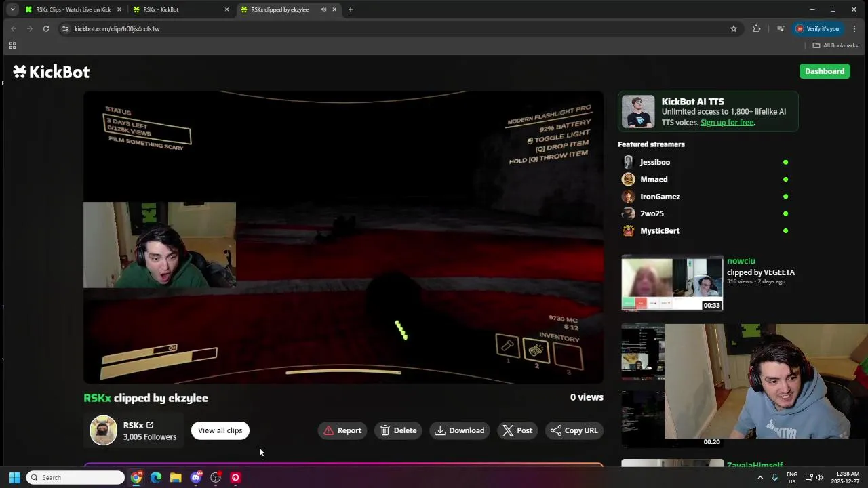Reload the page
The height and width of the screenshot is (488, 868).
(x=46, y=28)
